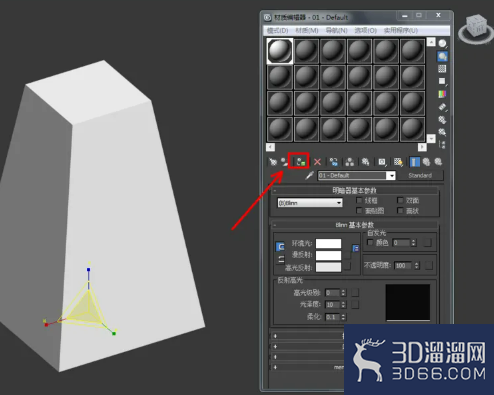
Task: Click the Standard material type button
Action: pyautogui.click(x=420, y=175)
